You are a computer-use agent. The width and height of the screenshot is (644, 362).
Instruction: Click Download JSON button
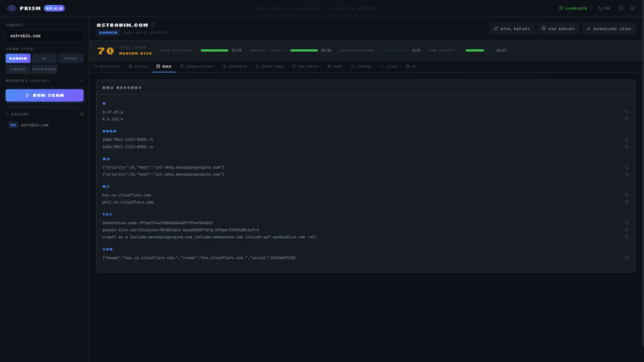[609, 29]
